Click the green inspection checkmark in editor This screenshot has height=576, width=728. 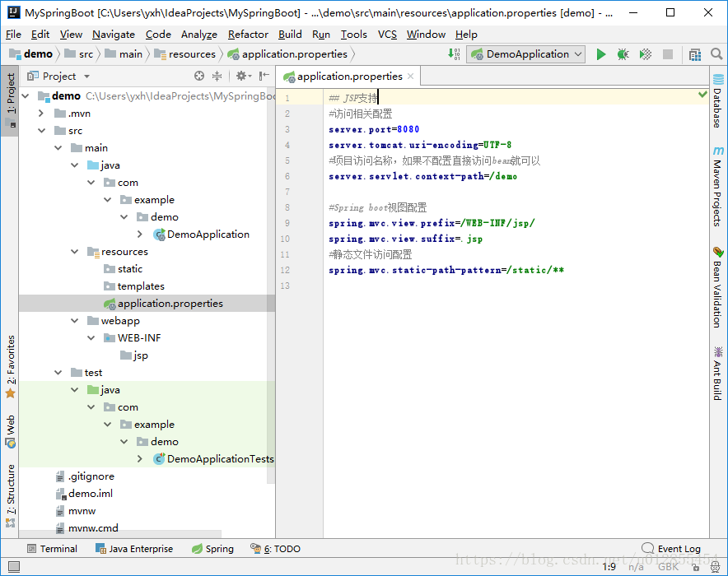click(x=702, y=95)
